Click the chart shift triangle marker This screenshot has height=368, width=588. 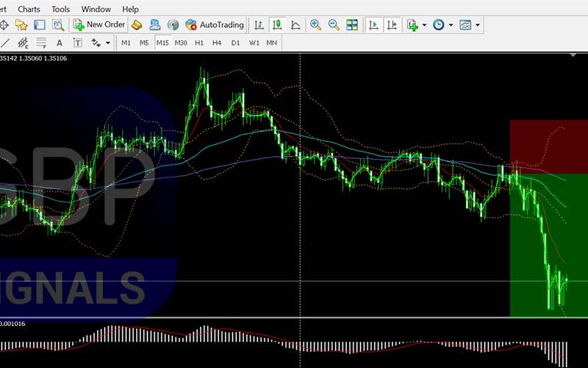tap(573, 56)
